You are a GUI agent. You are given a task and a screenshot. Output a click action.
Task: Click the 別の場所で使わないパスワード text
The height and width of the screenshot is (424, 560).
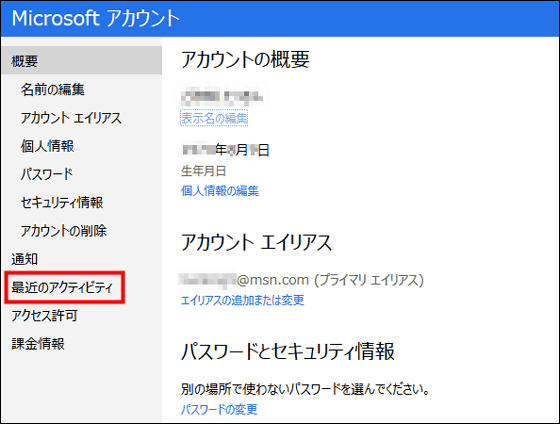305,389
